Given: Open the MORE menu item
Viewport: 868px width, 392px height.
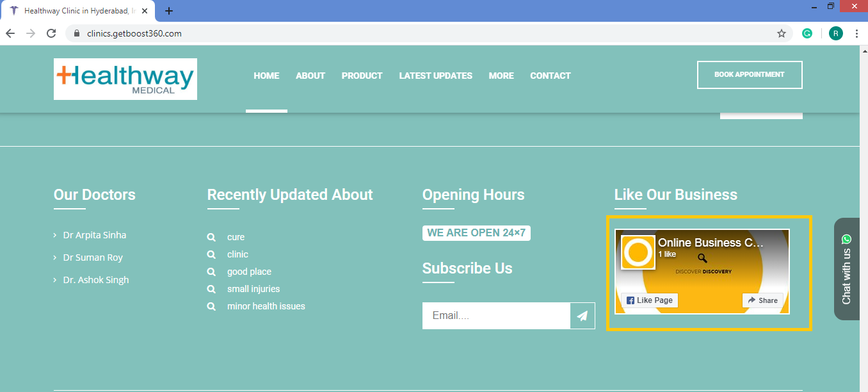Looking at the screenshot, I should tap(501, 76).
